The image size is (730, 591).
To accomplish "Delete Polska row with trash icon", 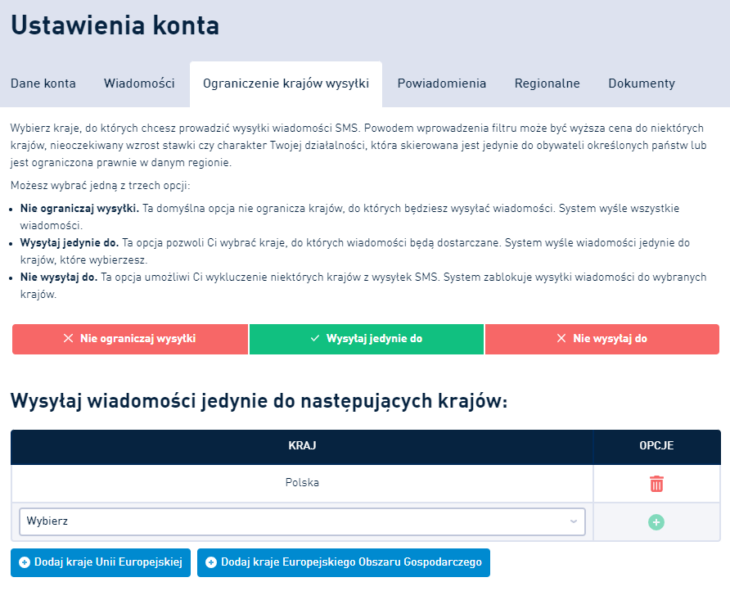I will click(656, 483).
